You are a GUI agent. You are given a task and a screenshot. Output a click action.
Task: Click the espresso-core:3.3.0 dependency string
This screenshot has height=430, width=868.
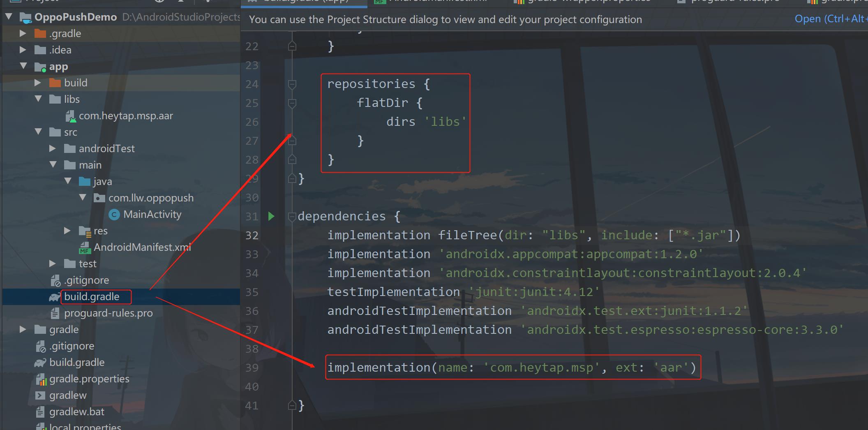(x=682, y=330)
